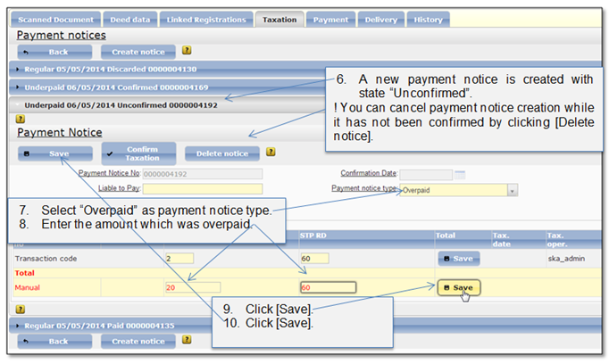The image size is (609, 364).
Task: Click Manual STP RD amount field
Action: click(329, 287)
